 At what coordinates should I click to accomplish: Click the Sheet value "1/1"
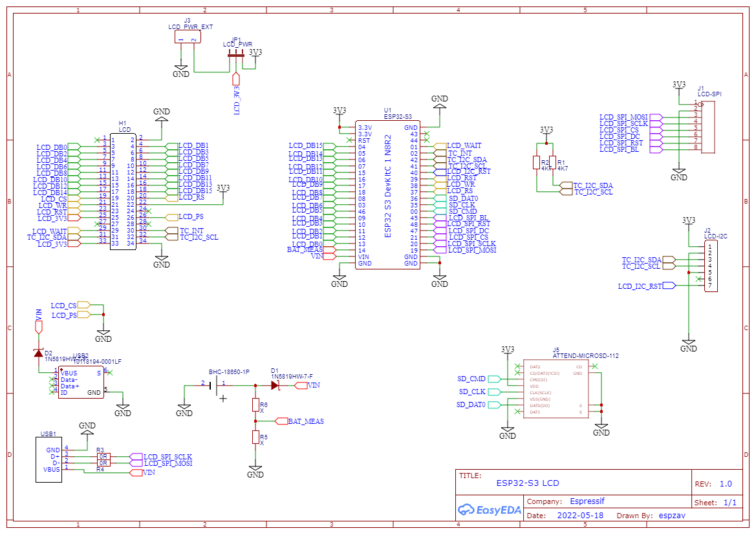point(730,503)
